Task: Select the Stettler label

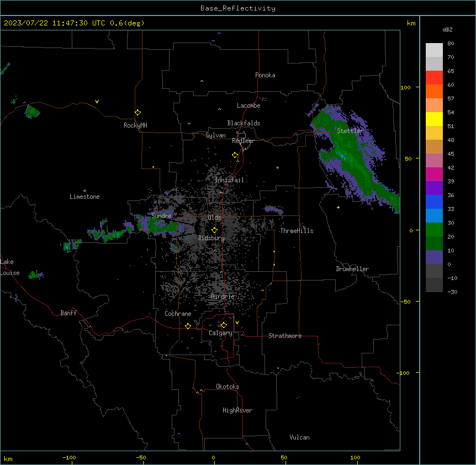Action: point(350,131)
